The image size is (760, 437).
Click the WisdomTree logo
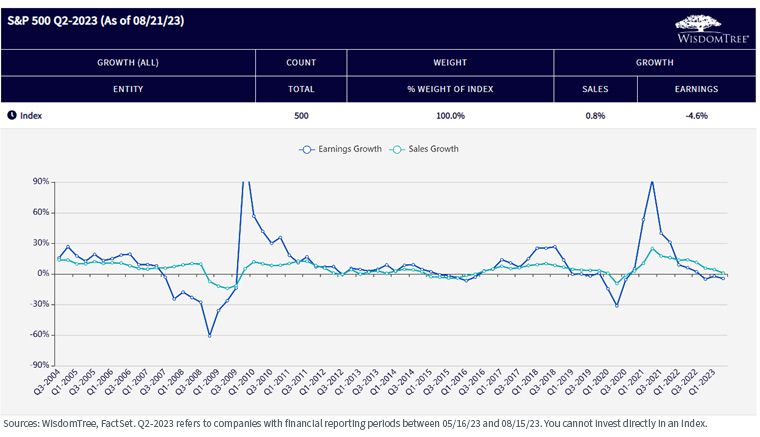click(712, 29)
